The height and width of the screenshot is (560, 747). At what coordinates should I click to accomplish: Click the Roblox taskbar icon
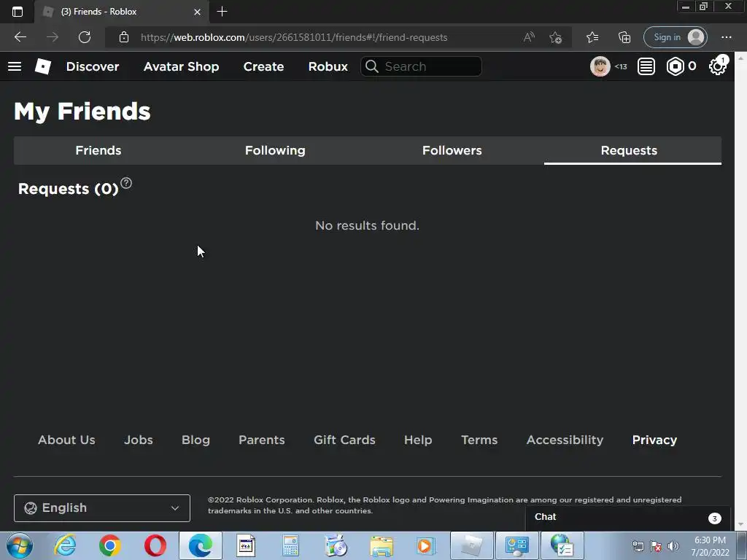click(x=472, y=545)
